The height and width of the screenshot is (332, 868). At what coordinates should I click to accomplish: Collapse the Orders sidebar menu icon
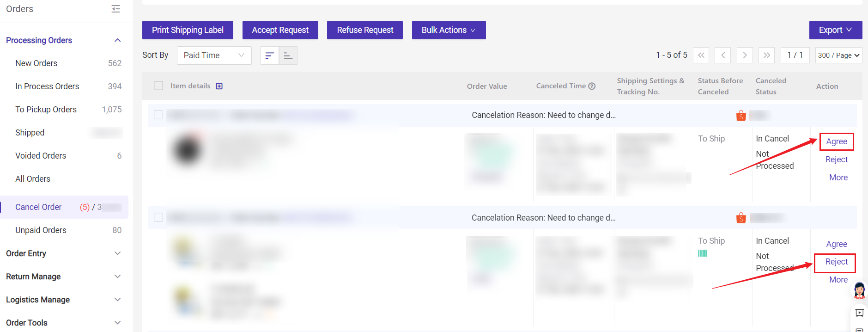116,9
